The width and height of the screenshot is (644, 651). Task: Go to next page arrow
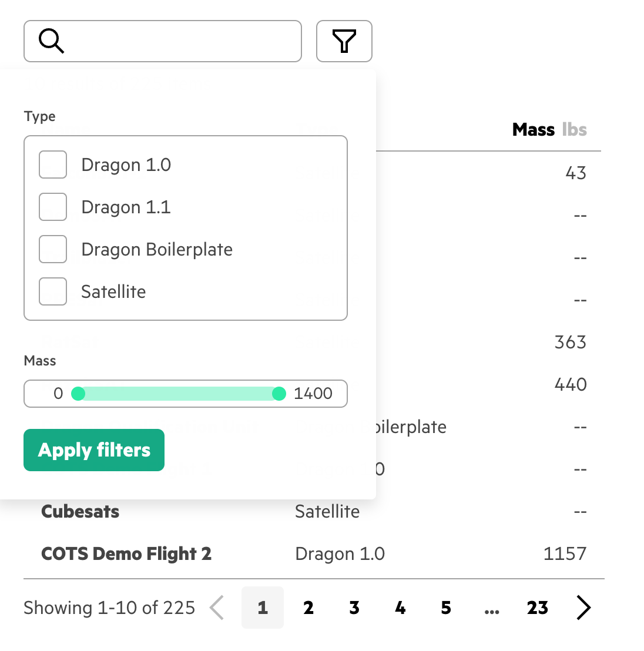pos(583,608)
